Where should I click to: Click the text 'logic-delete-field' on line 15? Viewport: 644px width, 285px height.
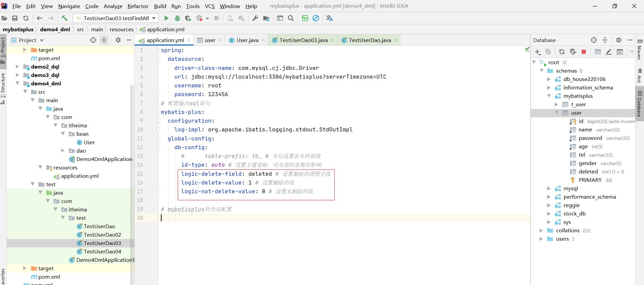point(211,174)
